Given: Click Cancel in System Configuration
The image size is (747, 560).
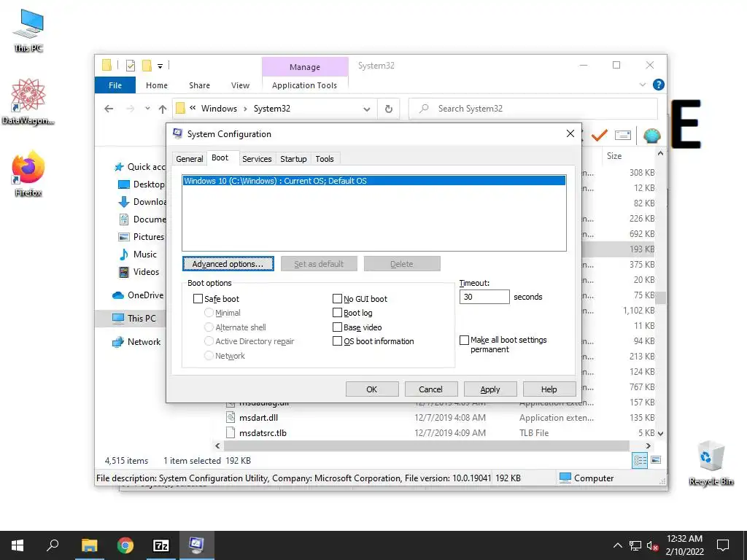Looking at the screenshot, I should point(431,389).
